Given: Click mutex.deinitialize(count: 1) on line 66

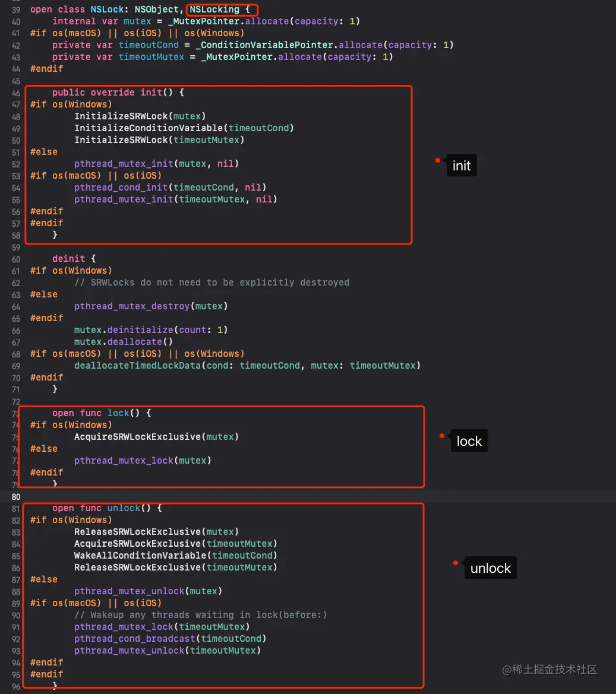Looking at the screenshot, I should point(151,330).
